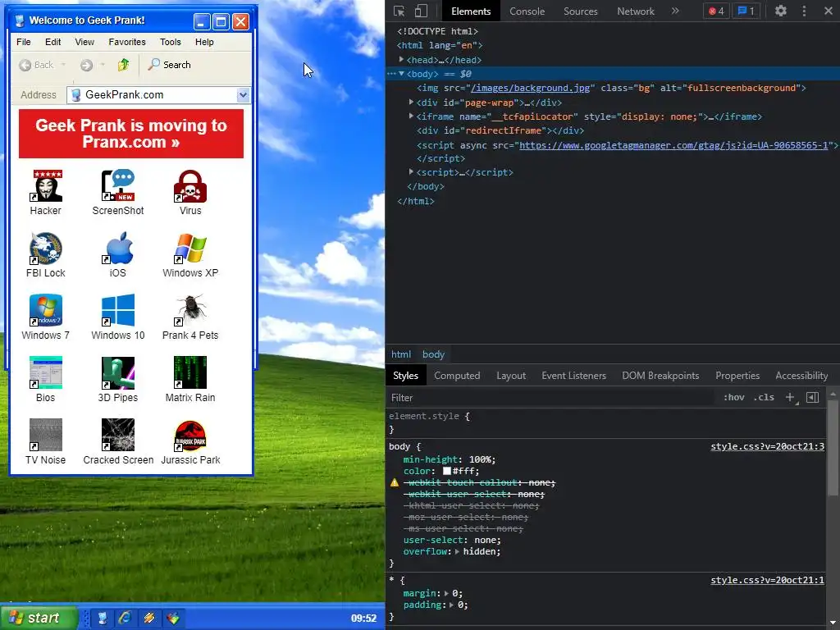The width and height of the screenshot is (840, 630).
Task: Click the Back arrow in XP window
Action: click(25, 65)
